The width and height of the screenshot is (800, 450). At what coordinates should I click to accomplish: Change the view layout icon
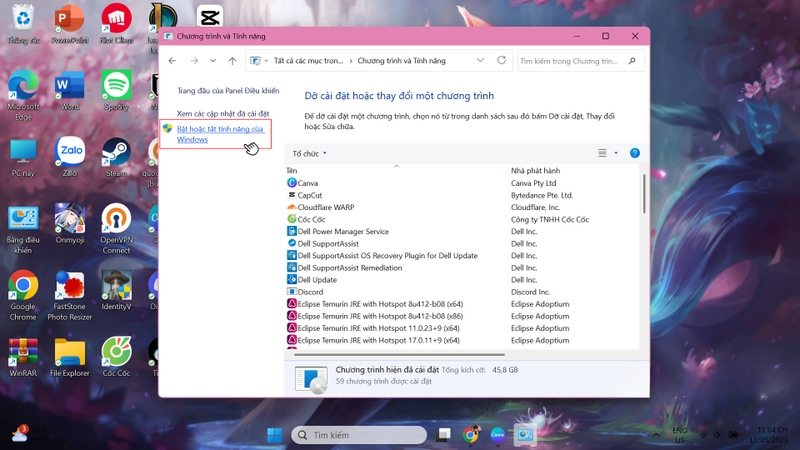pyautogui.click(x=603, y=153)
